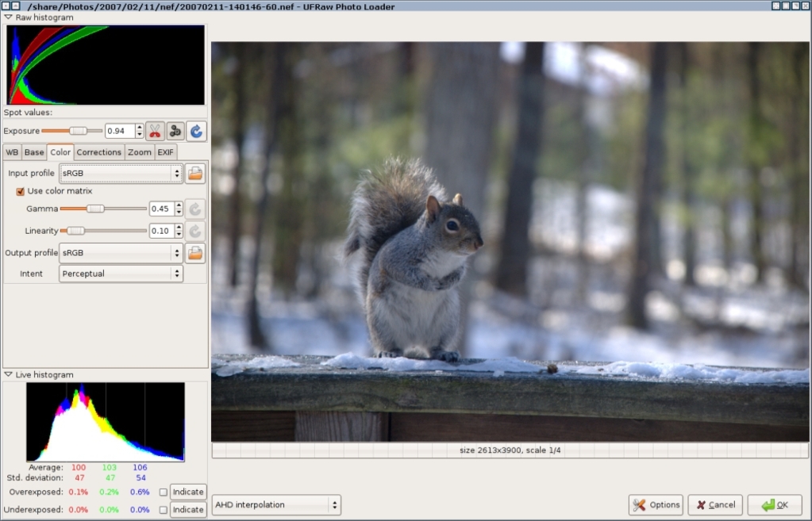This screenshot has width=812, height=521.
Task: Enable Underexposed indicate checkbox
Action: coord(164,510)
